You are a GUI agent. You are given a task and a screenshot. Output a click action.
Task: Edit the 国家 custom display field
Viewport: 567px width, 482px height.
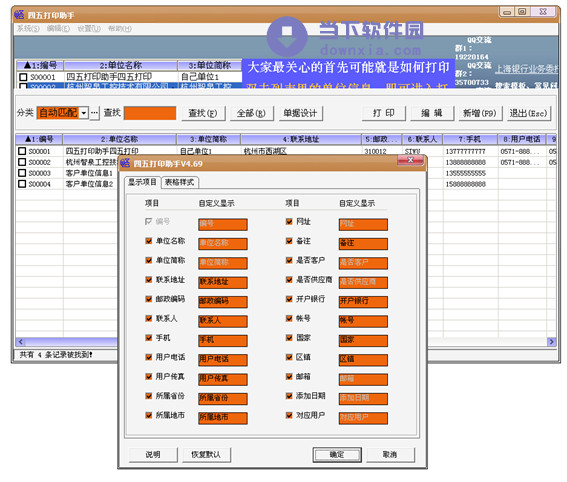point(363,340)
